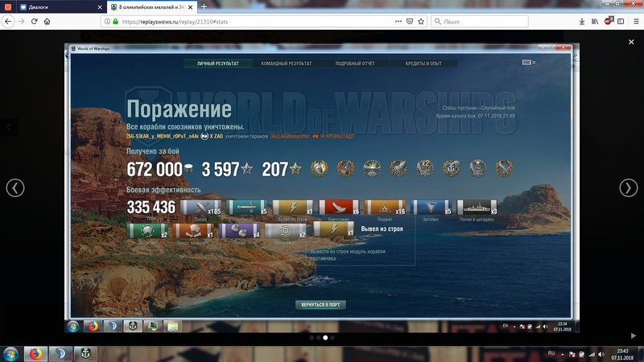Image resolution: width=644 pixels, height=362 pixels.
Task: Open the ЛИЧНЫЙ РЕЗУЛЬТАТ tab
Action: (217, 64)
